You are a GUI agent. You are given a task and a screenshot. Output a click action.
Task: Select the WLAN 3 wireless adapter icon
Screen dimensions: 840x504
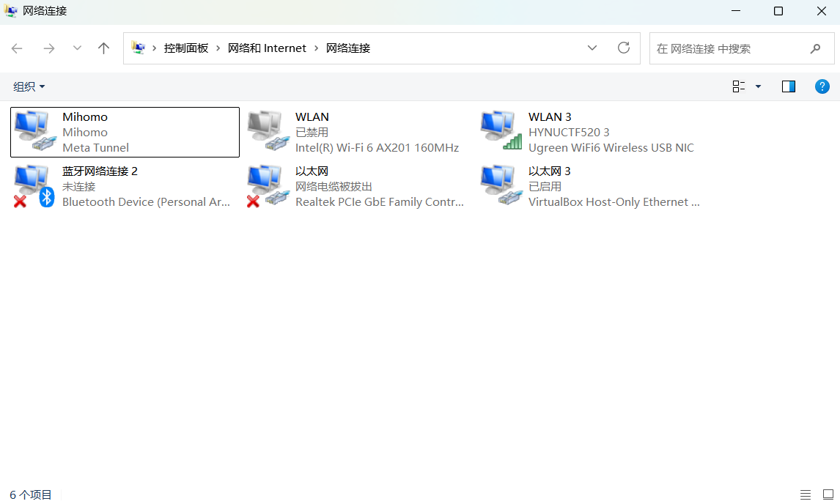(500, 131)
